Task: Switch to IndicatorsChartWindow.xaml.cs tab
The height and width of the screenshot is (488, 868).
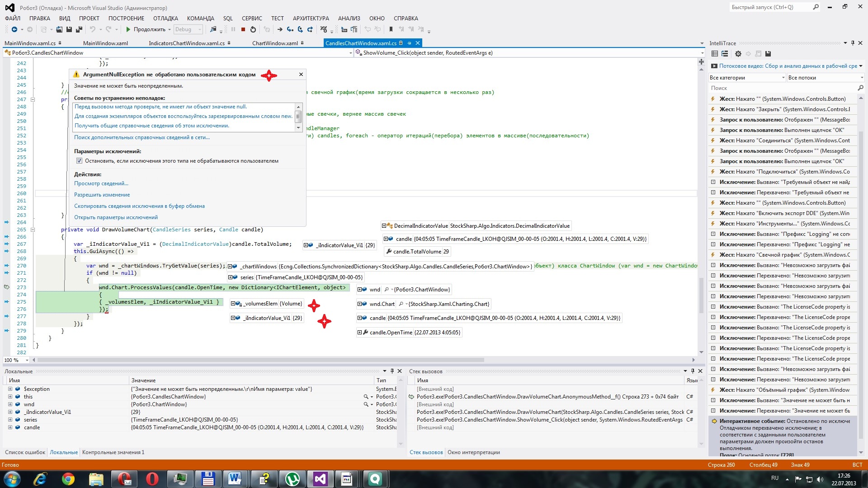Action: 187,43
